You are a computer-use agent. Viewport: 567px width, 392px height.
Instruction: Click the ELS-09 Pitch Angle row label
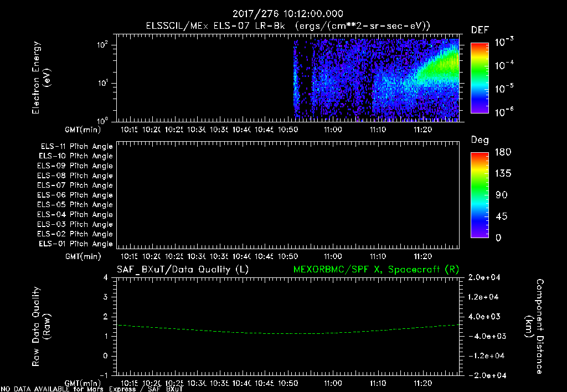(x=75, y=166)
